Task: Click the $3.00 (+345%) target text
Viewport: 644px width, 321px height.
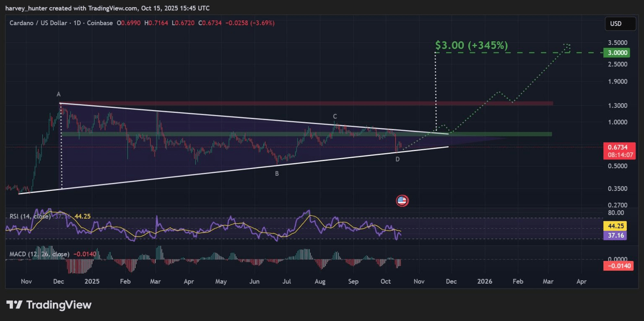Action: pos(471,45)
